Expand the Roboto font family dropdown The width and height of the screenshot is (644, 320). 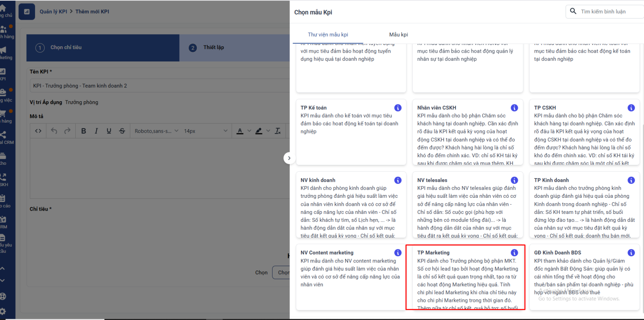[x=156, y=131]
